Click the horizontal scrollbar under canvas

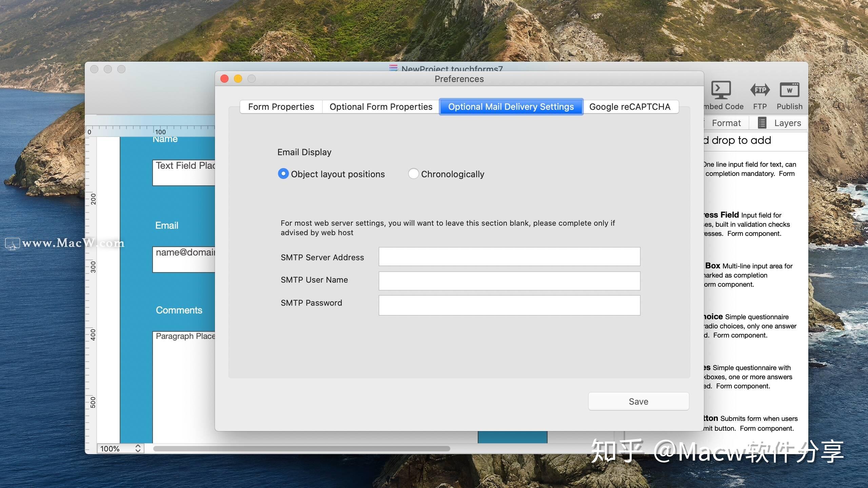tap(301, 448)
